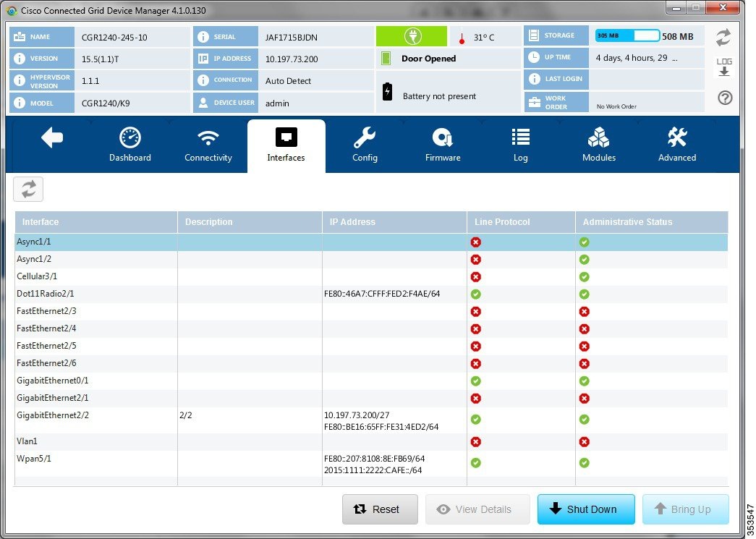Click the Shut Down button
The height and width of the screenshot is (539, 756).
coord(586,509)
